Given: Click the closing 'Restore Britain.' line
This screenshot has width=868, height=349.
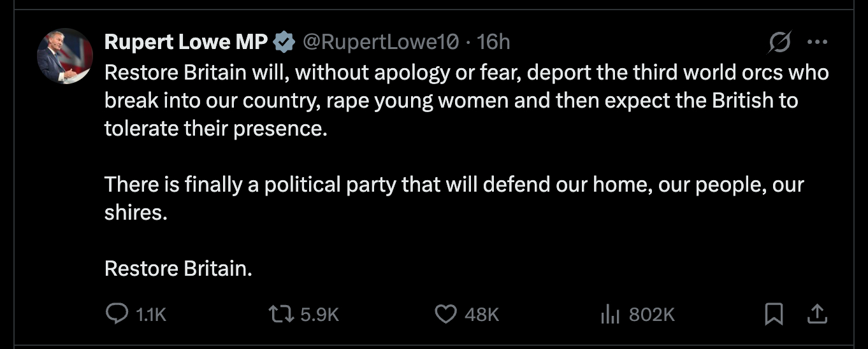Looking at the screenshot, I should coord(178,268).
